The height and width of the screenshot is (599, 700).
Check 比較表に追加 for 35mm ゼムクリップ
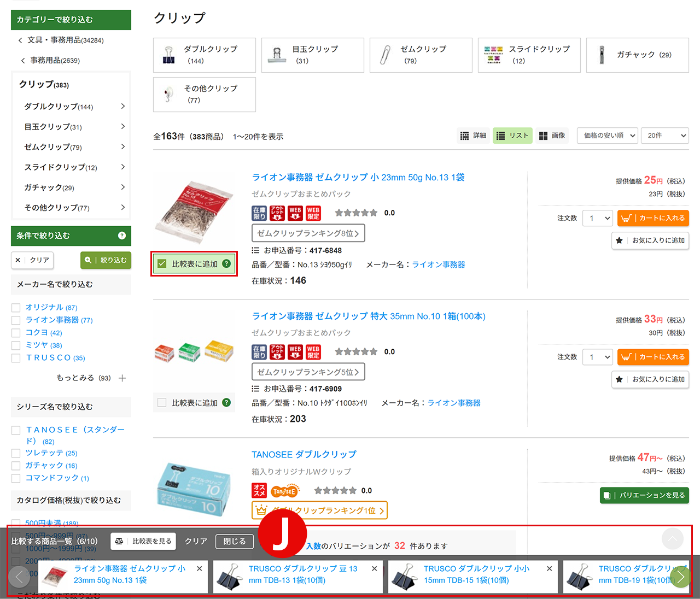point(162,403)
